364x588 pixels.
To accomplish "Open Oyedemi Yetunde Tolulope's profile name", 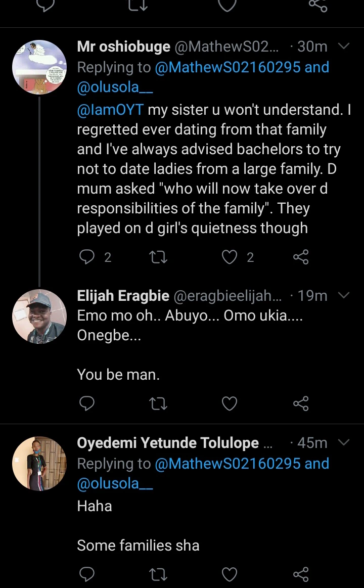I will tap(168, 443).
